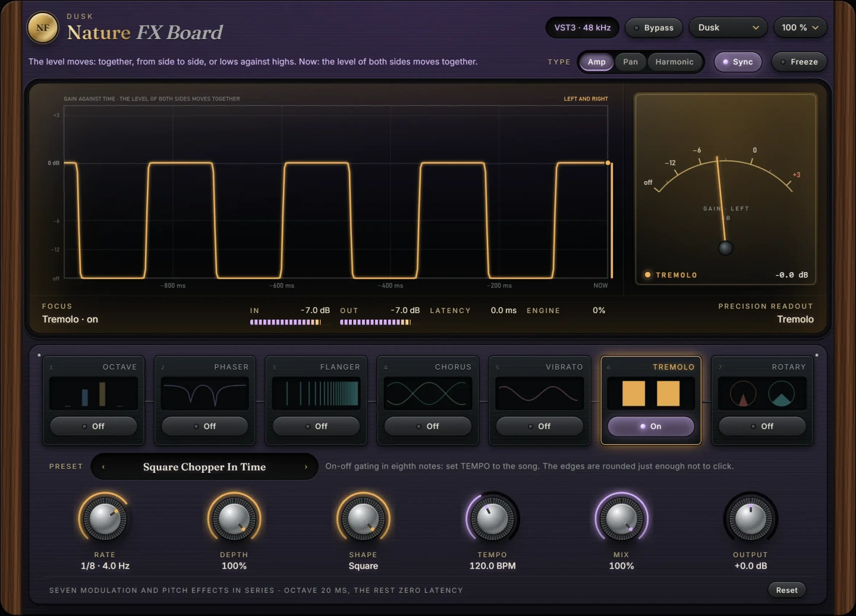Switch to the Harmonic type tab
This screenshot has height=616, width=856.
click(x=675, y=62)
